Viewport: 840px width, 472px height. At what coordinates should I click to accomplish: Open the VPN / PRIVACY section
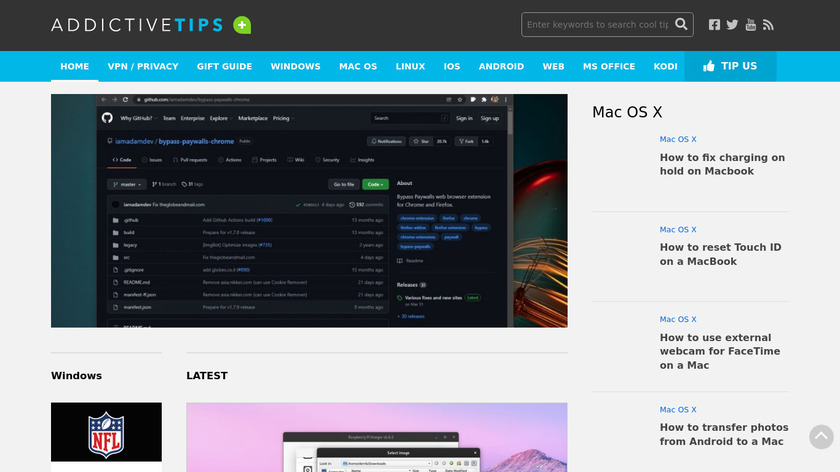point(143,66)
